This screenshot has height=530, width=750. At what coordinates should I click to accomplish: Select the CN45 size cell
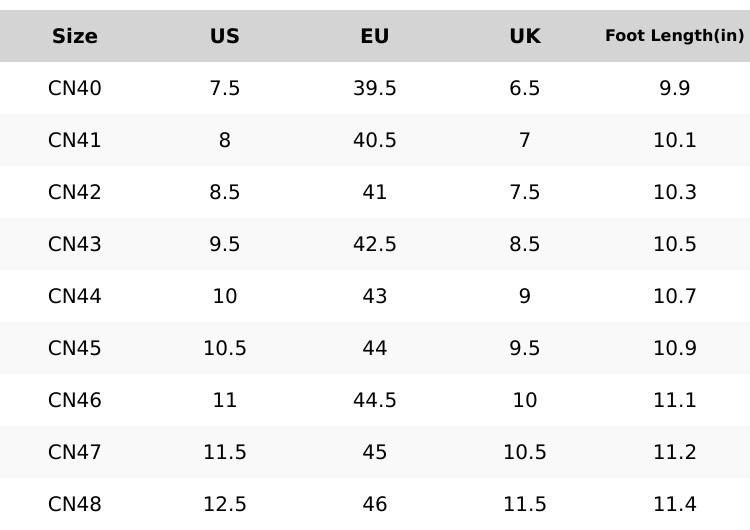tap(75, 348)
